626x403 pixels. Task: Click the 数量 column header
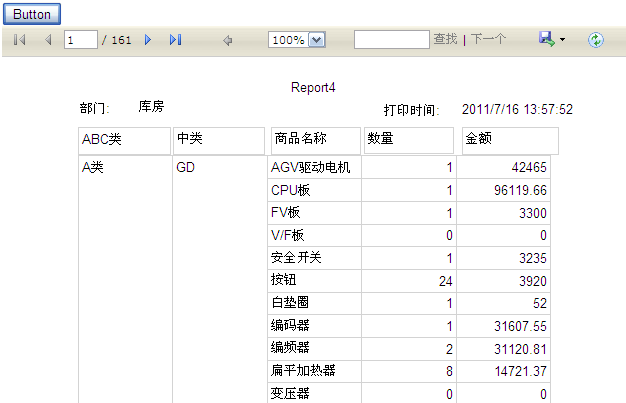click(x=409, y=141)
